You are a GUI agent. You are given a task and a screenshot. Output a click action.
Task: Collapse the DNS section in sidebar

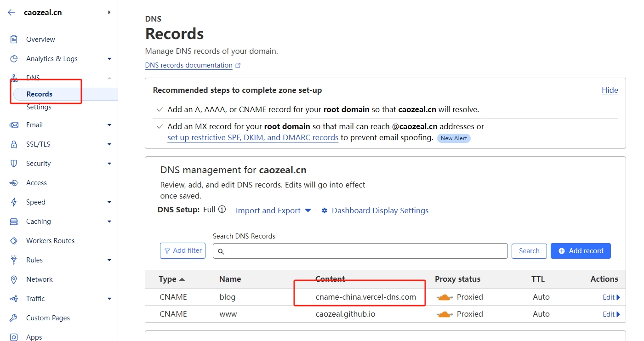click(109, 78)
